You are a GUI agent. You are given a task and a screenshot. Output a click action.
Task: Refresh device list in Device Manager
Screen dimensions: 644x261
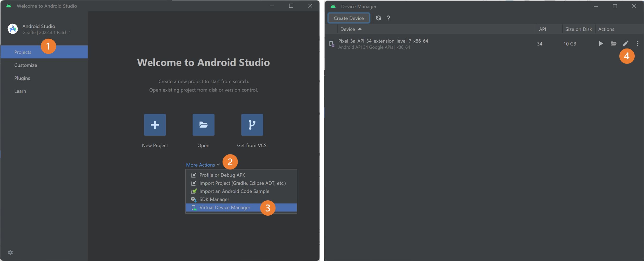[378, 18]
